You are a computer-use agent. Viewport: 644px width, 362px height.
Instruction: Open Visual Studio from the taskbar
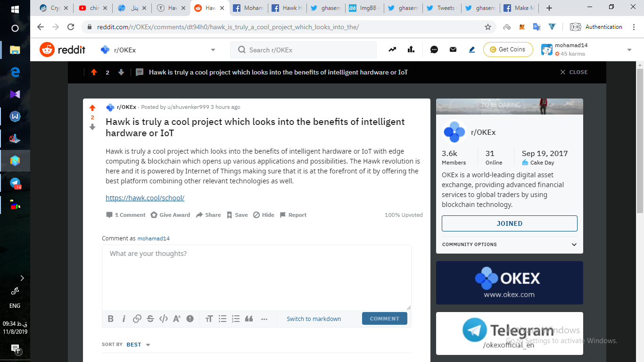[x=15, y=94]
